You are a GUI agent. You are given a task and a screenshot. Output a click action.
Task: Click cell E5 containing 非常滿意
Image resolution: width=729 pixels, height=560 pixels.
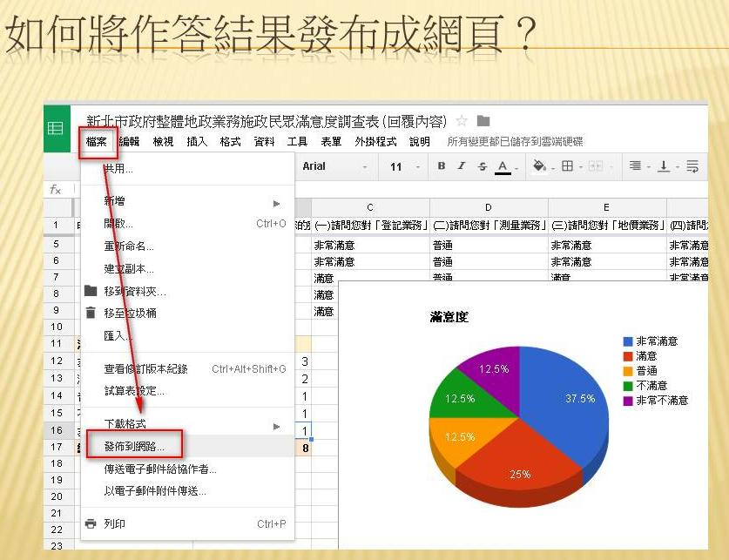(x=607, y=245)
